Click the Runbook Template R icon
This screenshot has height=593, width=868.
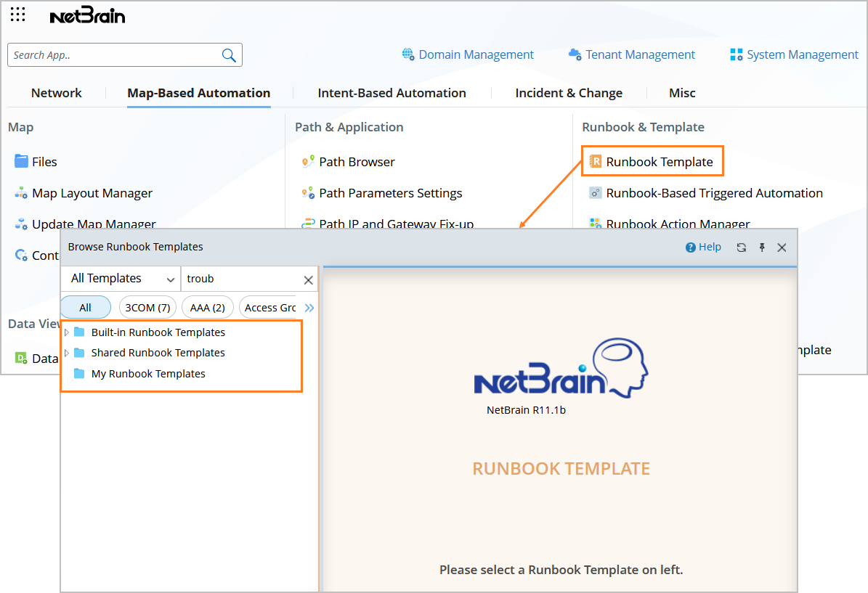click(595, 162)
